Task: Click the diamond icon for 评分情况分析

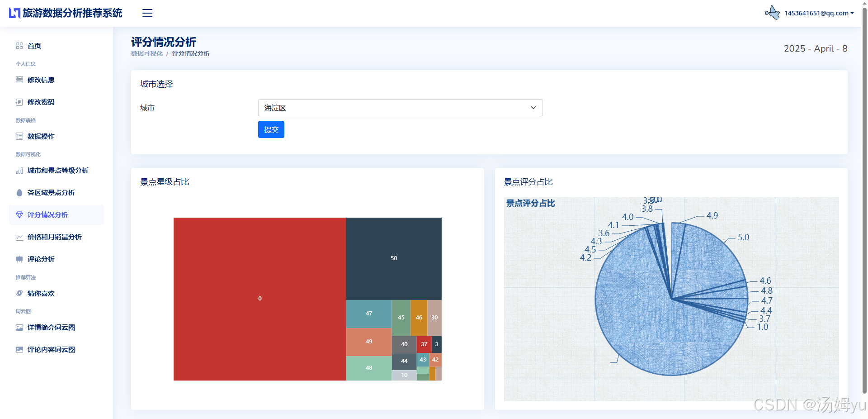Action: pos(19,215)
